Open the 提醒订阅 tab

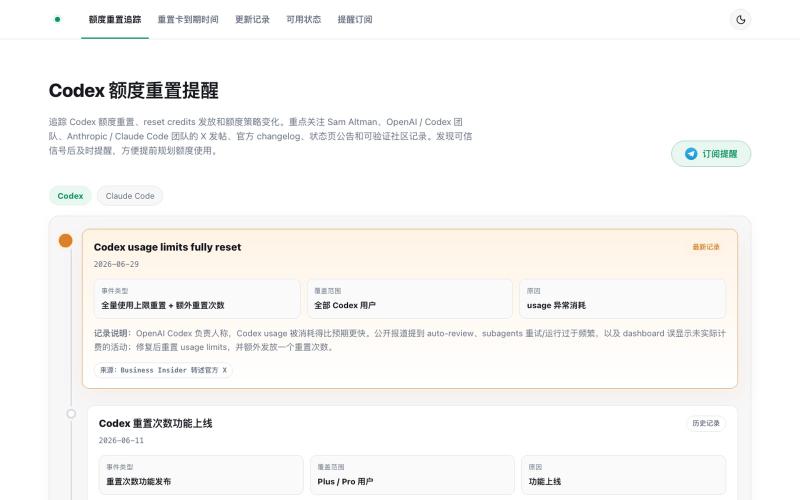(355, 19)
